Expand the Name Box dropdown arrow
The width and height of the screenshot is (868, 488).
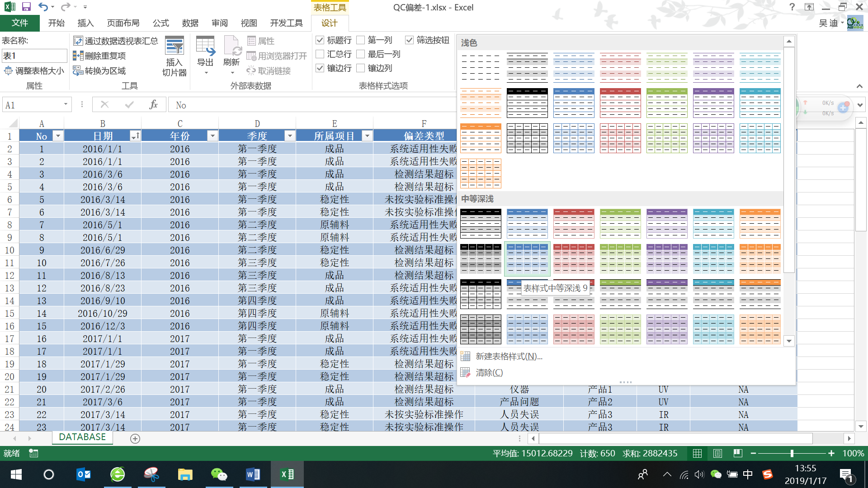coord(66,104)
